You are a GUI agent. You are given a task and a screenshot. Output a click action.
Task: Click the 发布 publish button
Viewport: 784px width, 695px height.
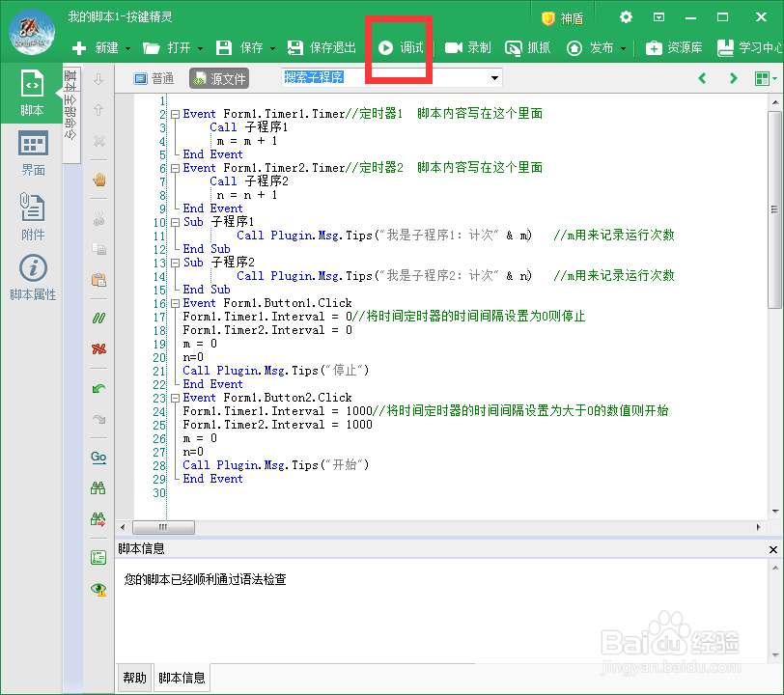(590, 48)
